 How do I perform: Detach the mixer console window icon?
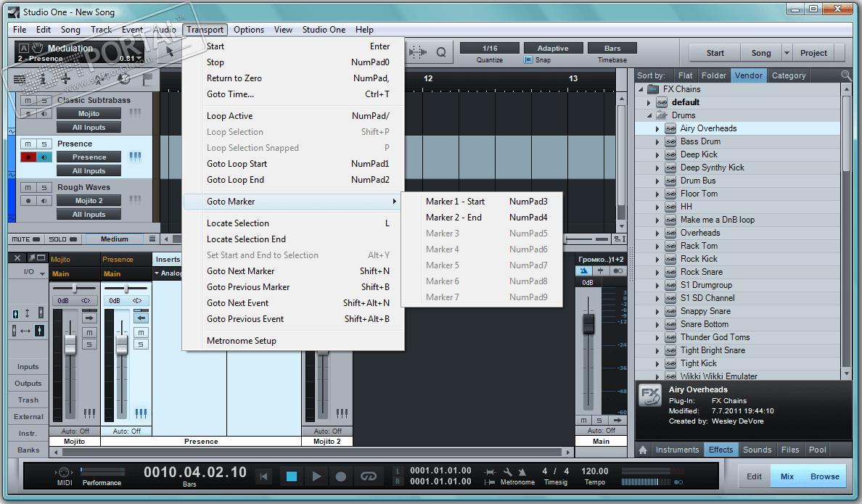coord(36,257)
